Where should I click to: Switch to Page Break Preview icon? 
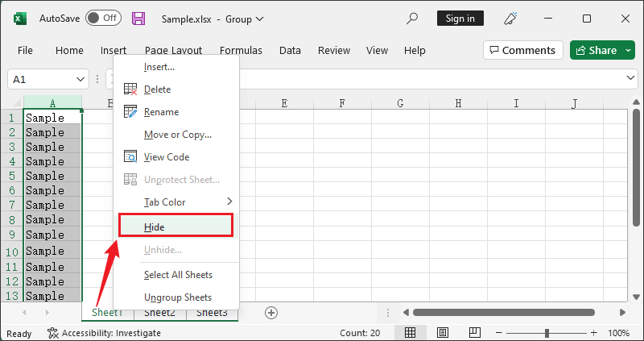475,332
